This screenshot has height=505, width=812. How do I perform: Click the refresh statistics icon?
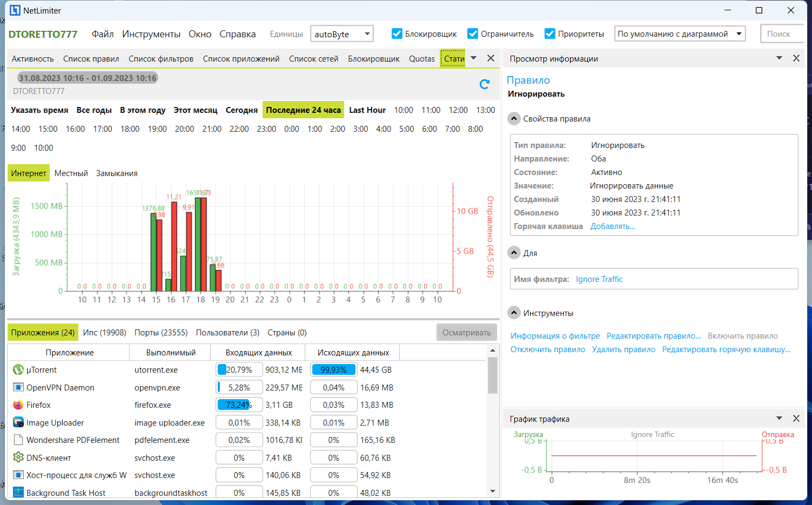485,84
